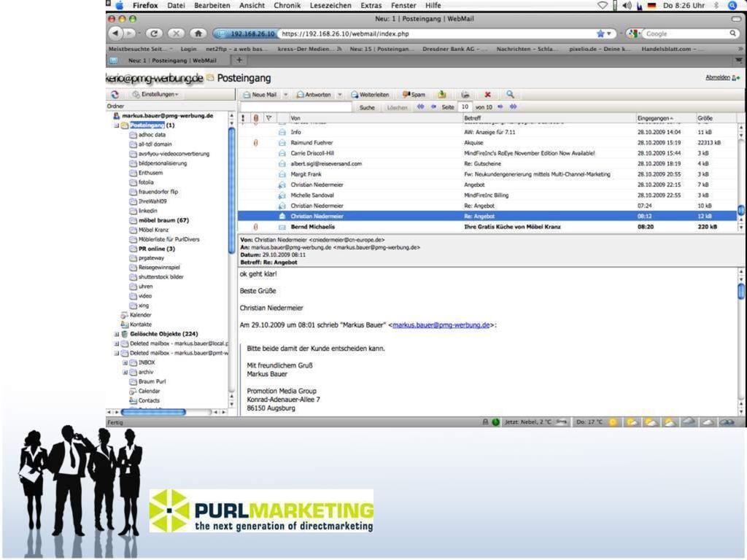Click the German flag input menu icon
The width and height of the screenshot is (747, 560).
coord(651,5)
